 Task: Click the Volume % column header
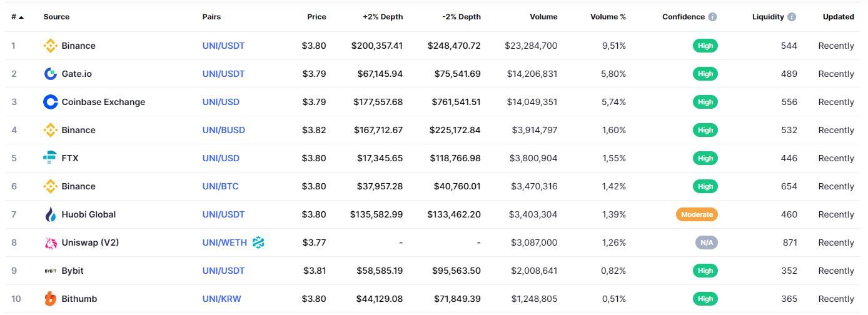click(x=608, y=17)
